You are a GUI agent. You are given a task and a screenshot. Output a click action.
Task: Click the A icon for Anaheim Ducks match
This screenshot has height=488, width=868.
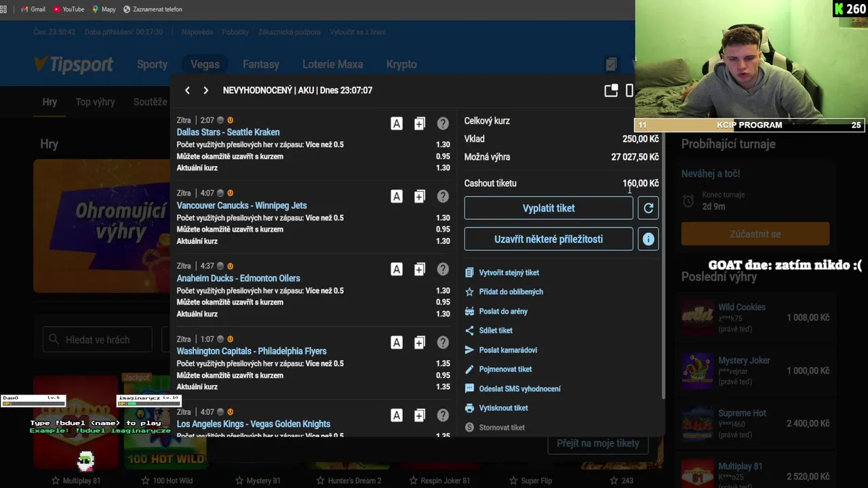point(397,269)
